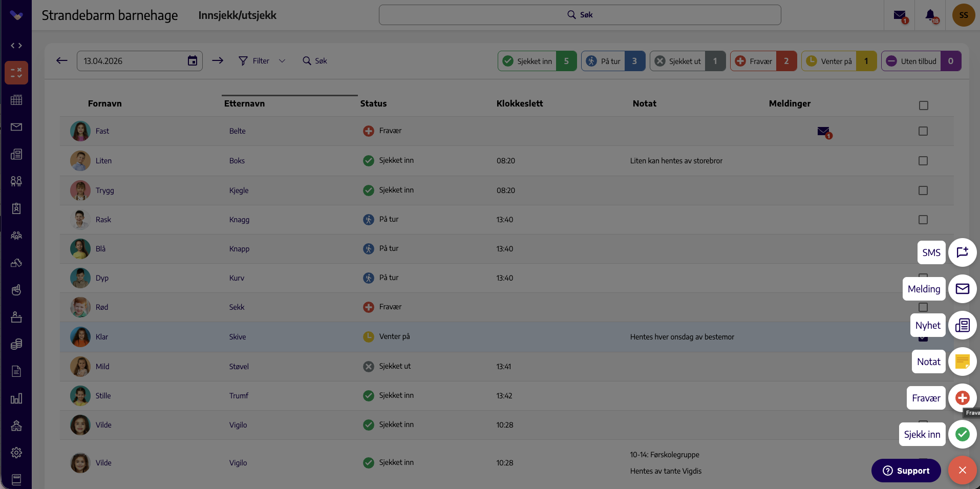Click the top global Søk search field
980x489 pixels.
(580, 15)
